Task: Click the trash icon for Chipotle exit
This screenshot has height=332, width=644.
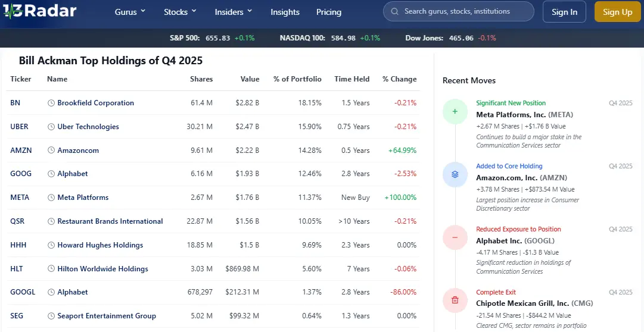Action: point(455,300)
